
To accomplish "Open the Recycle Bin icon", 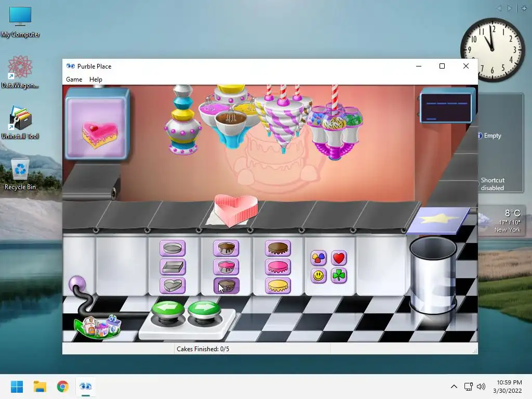I will click(x=20, y=175).
